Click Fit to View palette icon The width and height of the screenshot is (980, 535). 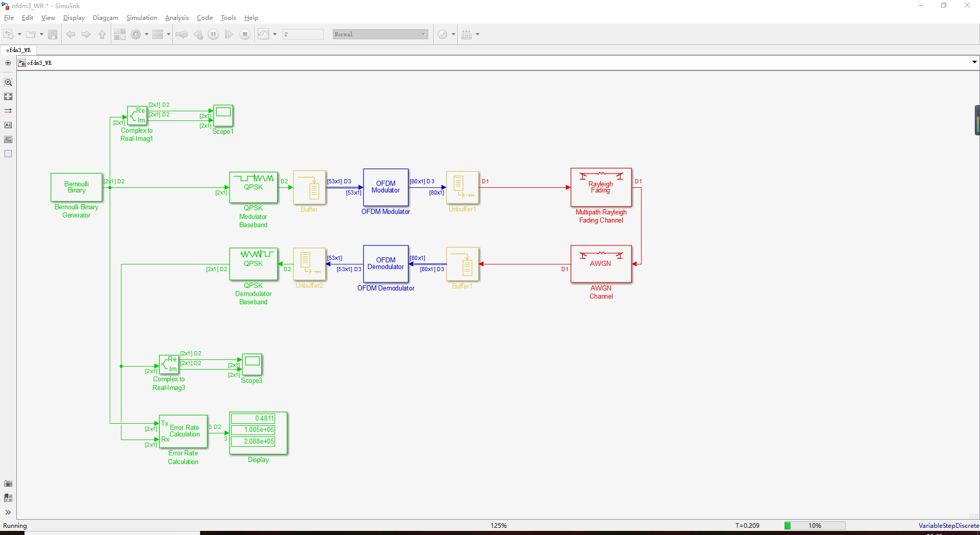pyautogui.click(x=8, y=96)
